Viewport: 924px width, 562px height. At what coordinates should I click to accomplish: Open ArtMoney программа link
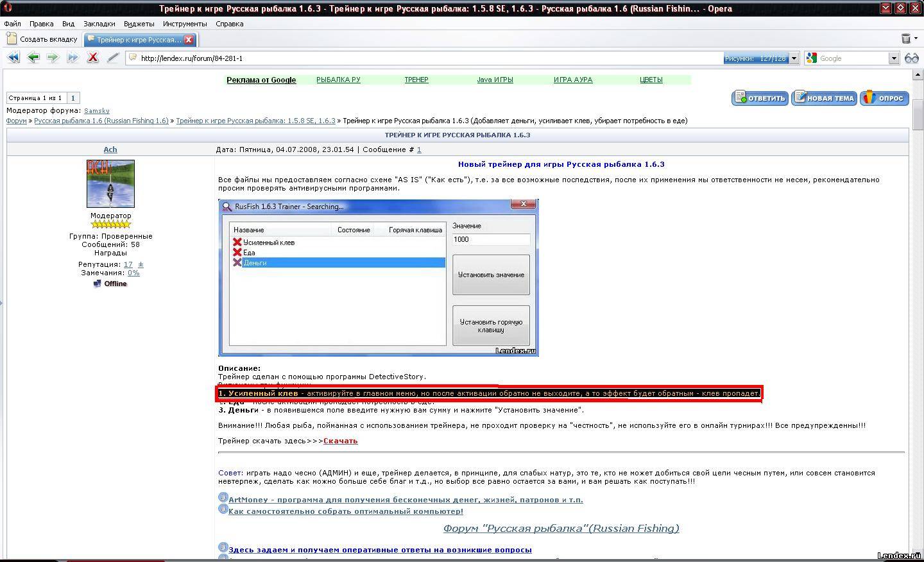(406, 500)
